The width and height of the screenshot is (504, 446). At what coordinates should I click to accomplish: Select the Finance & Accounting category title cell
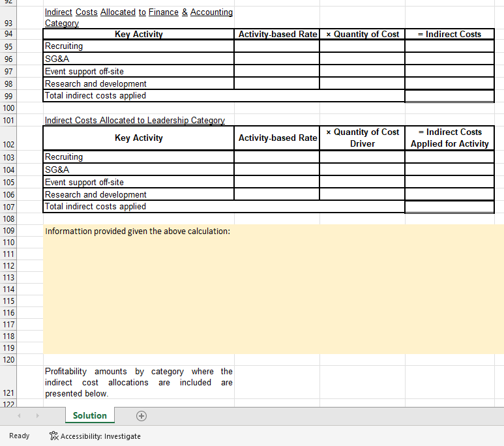138,18
